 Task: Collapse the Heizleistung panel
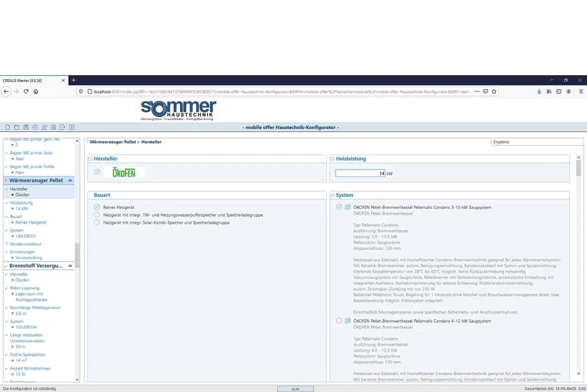[x=332, y=159]
